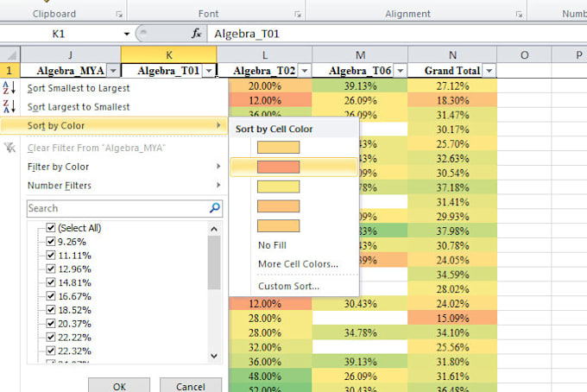Click the Sort Largest to Smallest Z-A icon
The width and height of the screenshot is (587, 392).
(9, 106)
